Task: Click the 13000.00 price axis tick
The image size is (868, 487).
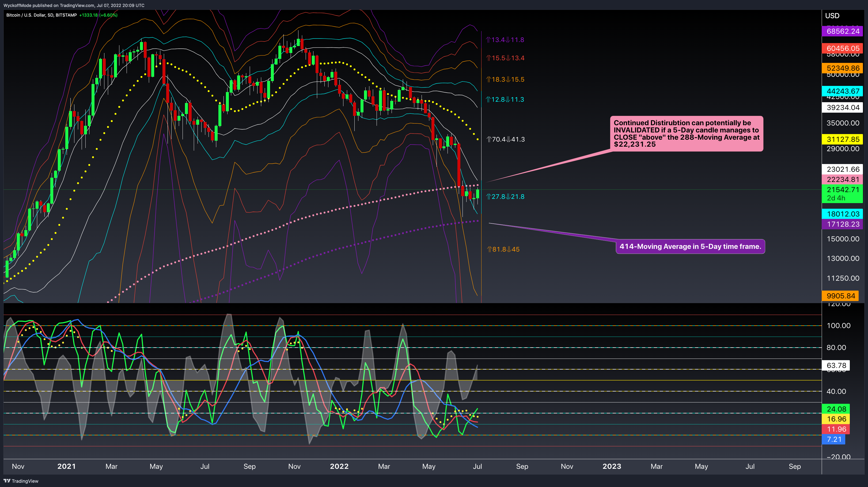Action: 843,259
